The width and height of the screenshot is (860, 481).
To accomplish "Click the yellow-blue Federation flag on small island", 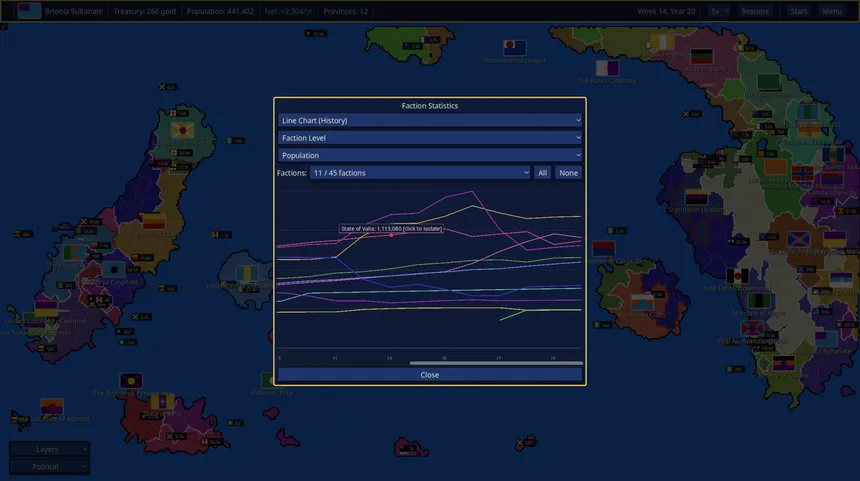I will pos(247,273).
